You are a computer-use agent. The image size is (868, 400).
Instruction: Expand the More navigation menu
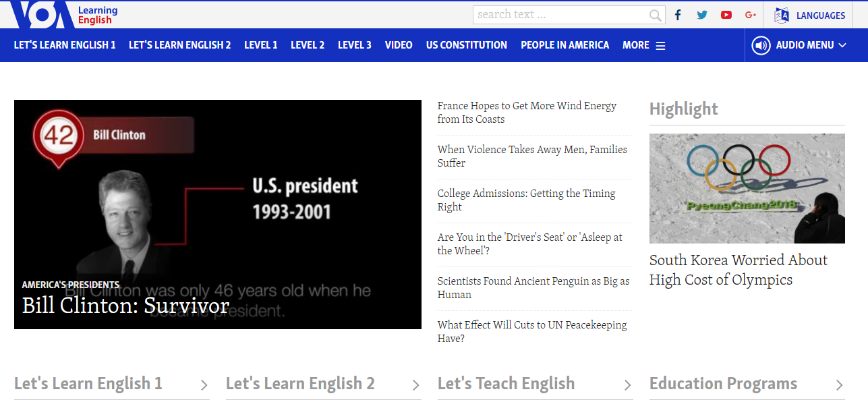643,45
